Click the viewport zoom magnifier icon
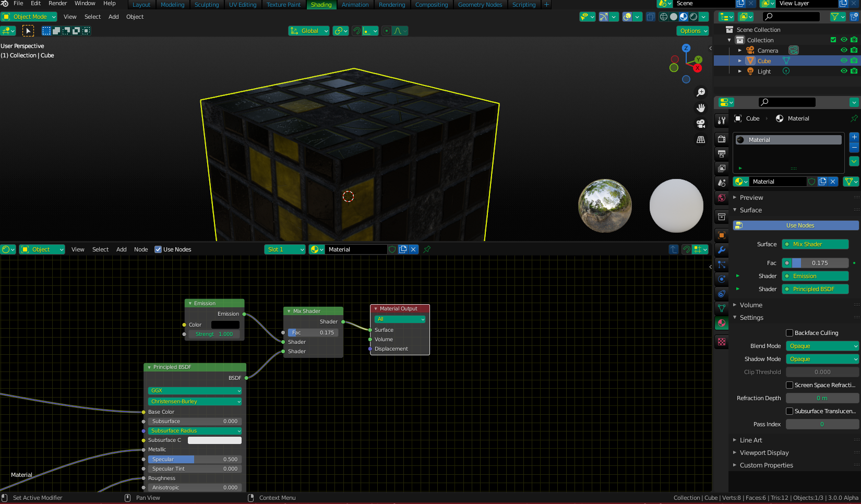 [701, 92]
